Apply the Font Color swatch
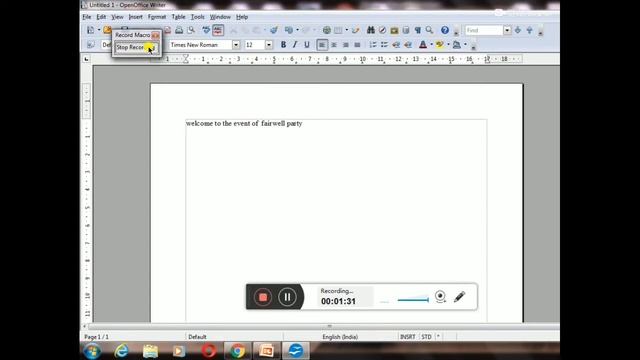 pyautogui.click(x=423, y=44)
